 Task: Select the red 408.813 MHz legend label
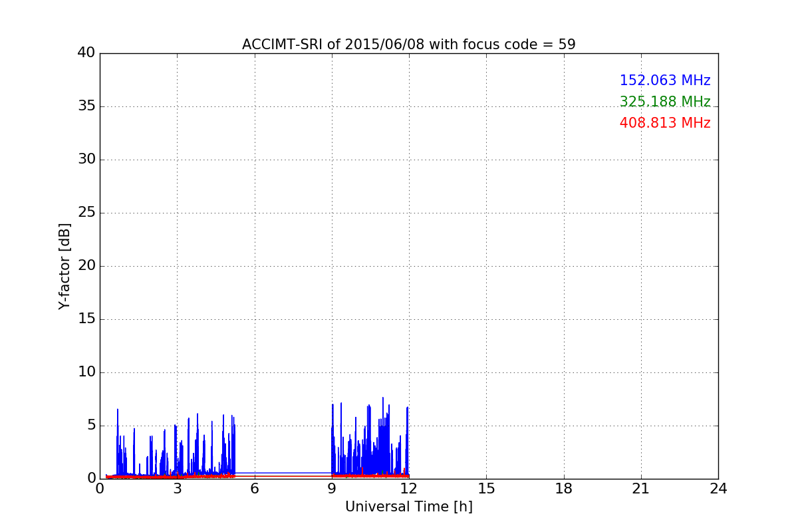(665, 123)
